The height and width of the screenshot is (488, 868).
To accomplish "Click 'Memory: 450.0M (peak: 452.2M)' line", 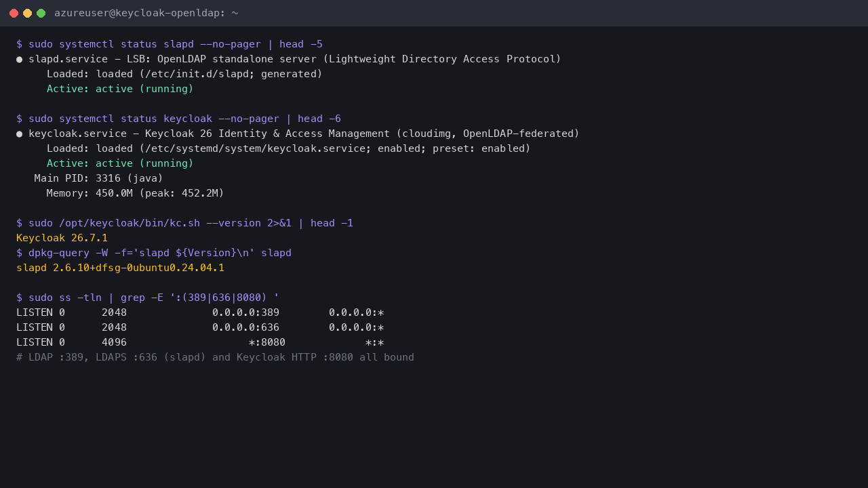I will 136,193.
